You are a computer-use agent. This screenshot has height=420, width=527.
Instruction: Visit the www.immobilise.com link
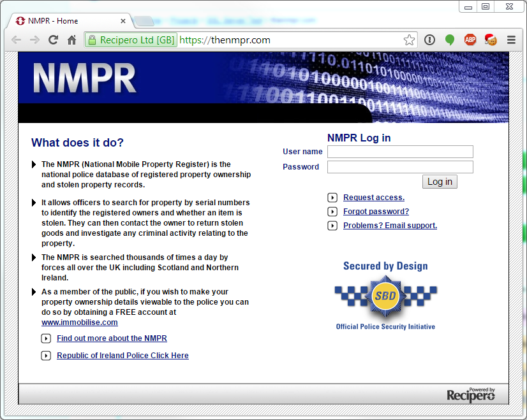[x=80, y=322]
